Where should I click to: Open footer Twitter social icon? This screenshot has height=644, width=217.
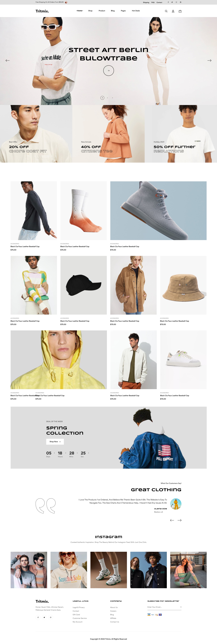click(44, 617)
